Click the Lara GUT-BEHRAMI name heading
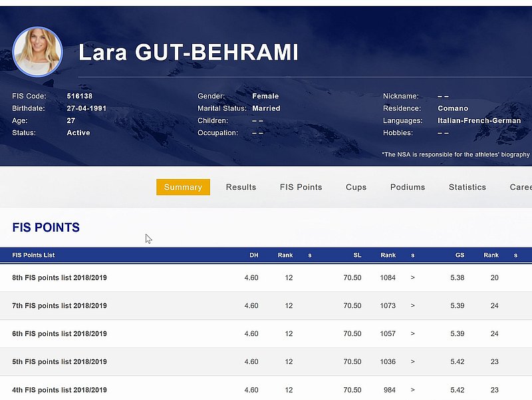Screen dimensions: 532x400 (x=188, y=53)
